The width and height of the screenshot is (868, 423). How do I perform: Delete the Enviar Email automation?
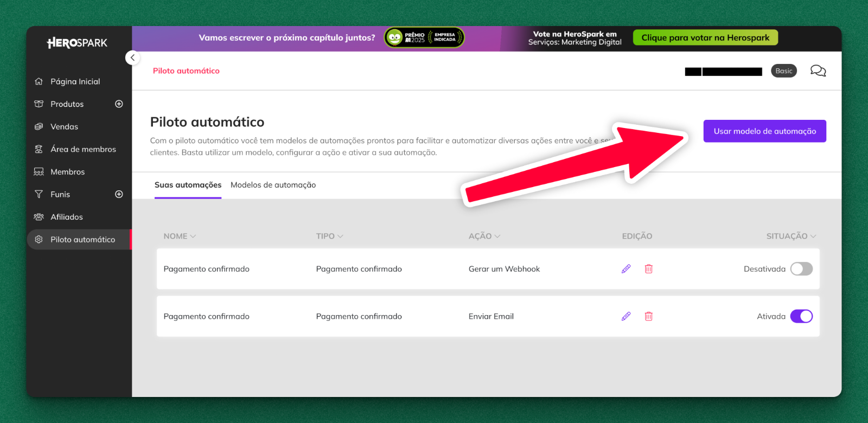point(648,316)
